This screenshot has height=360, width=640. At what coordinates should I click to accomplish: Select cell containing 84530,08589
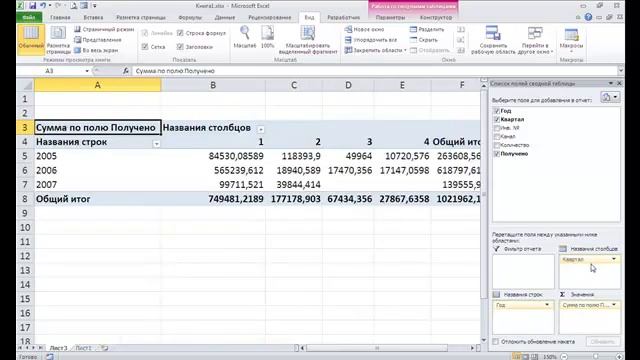pyautogui.click(x=213, y=156)
